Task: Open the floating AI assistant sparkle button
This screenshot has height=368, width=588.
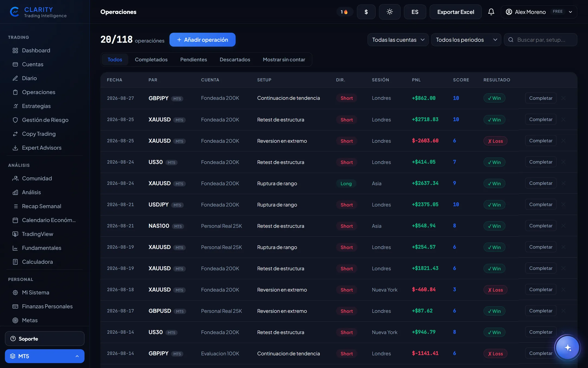Action: (x=568, y=348)
